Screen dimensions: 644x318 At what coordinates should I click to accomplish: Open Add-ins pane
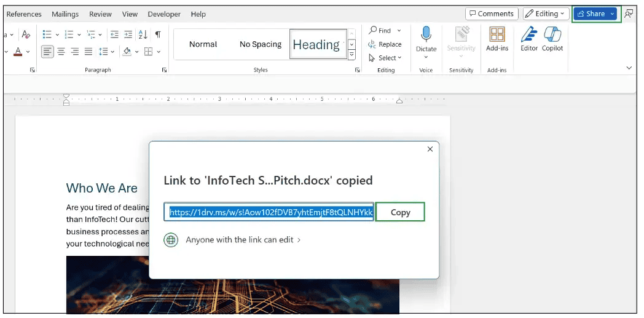pos(497,39)
